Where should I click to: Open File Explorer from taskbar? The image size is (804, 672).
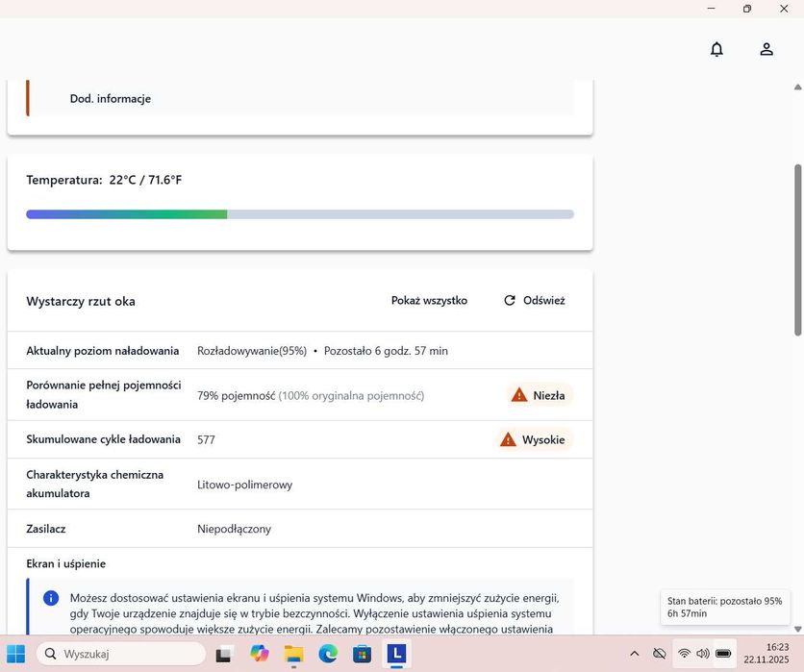294,654
